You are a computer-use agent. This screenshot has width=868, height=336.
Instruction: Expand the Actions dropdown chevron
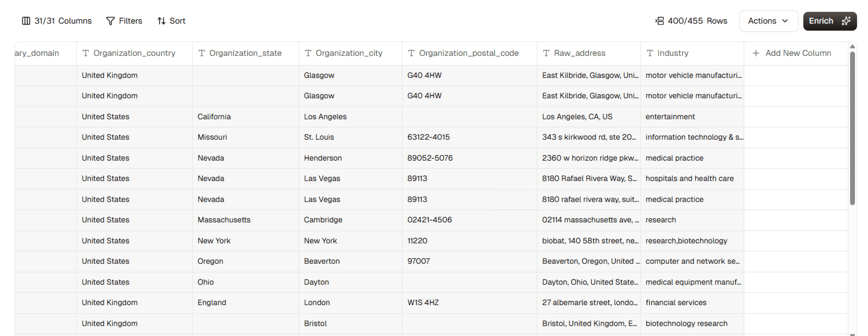(785, 21)
